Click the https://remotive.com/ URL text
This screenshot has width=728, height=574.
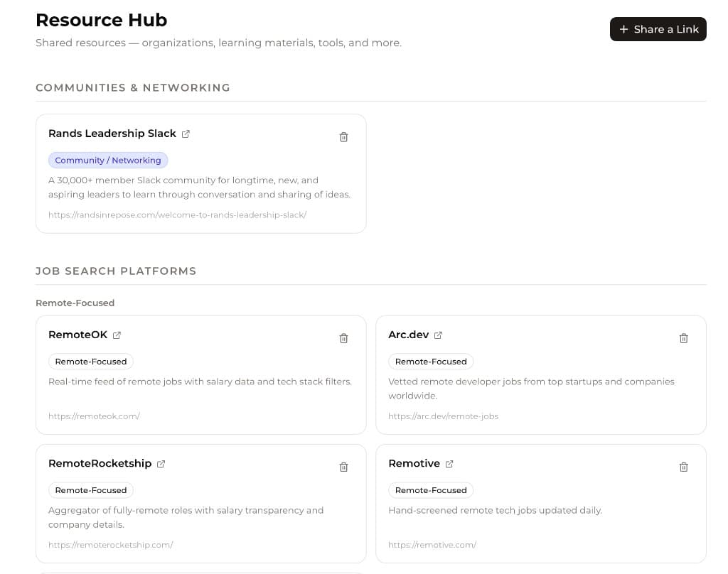click(432, 544)
